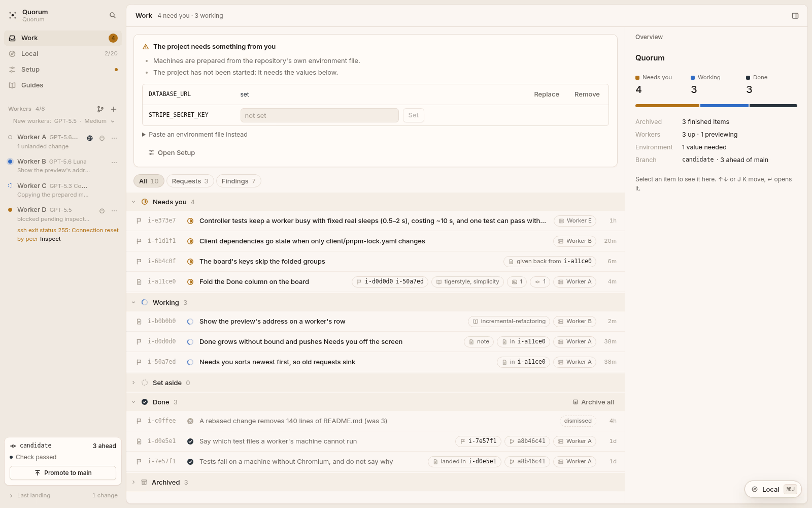812x508 pixels.
Task: Select Worker C in the sidebar
Action: pos(63,190)
